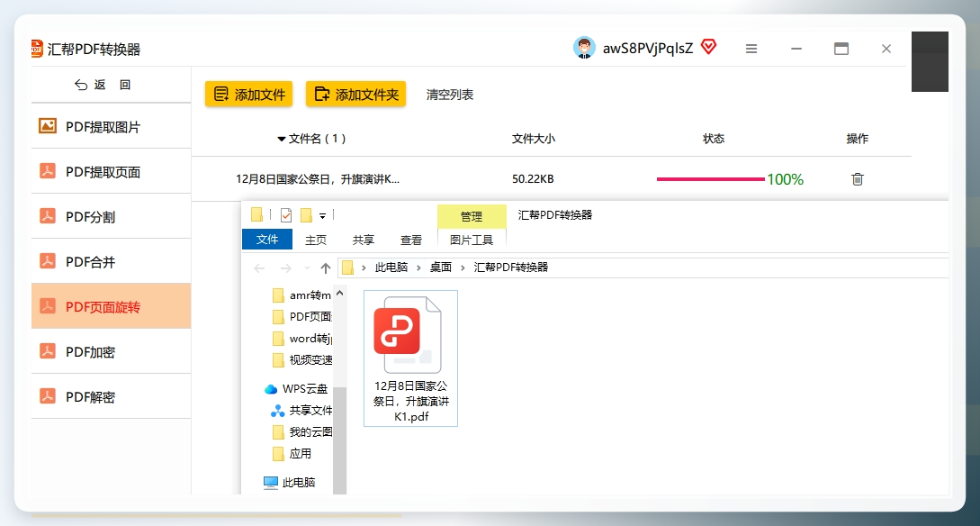Select the amr转m folder in tree
980x526 pixels.
(302, 295)
